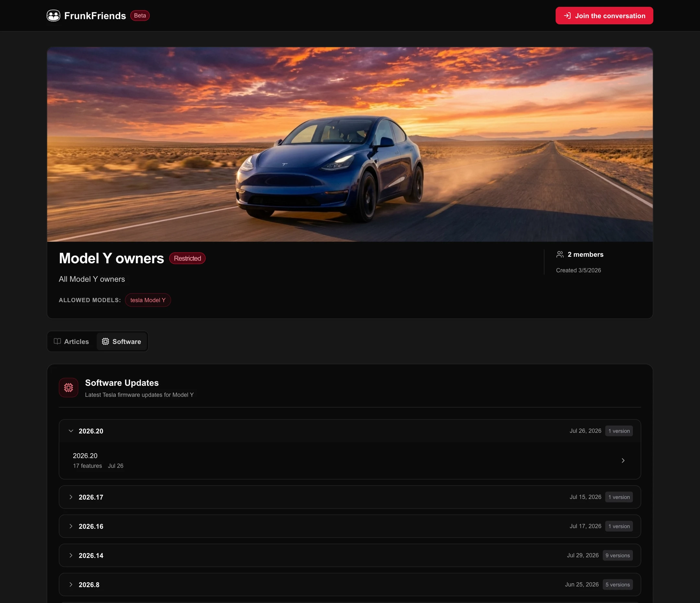
Task: Click the Beta badge
Action: [x=140, y=16]
